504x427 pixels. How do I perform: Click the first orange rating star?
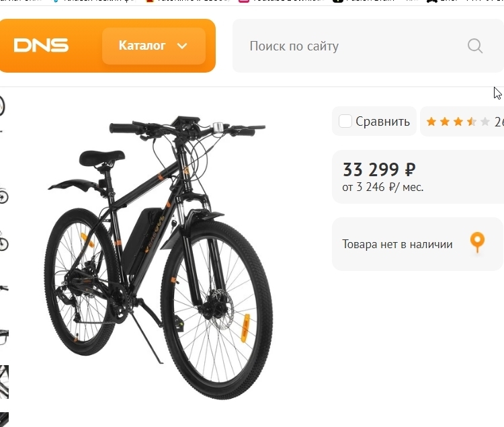(x=431, y=122)
